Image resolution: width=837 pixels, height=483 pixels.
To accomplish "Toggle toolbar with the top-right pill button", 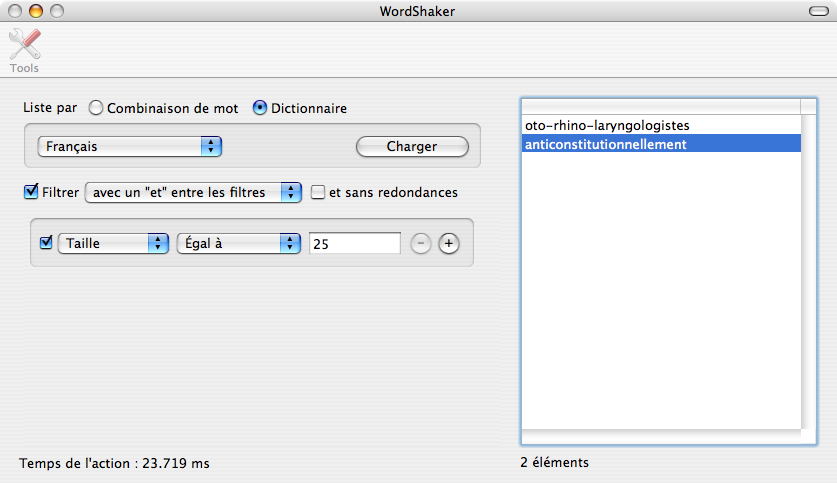I will tap(816, 11).
